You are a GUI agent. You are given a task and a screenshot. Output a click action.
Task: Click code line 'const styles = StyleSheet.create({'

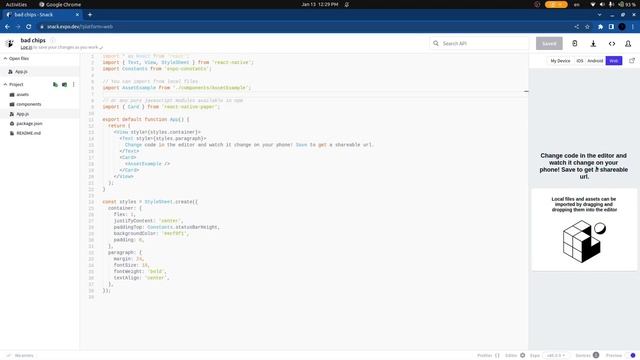[150, 202]
